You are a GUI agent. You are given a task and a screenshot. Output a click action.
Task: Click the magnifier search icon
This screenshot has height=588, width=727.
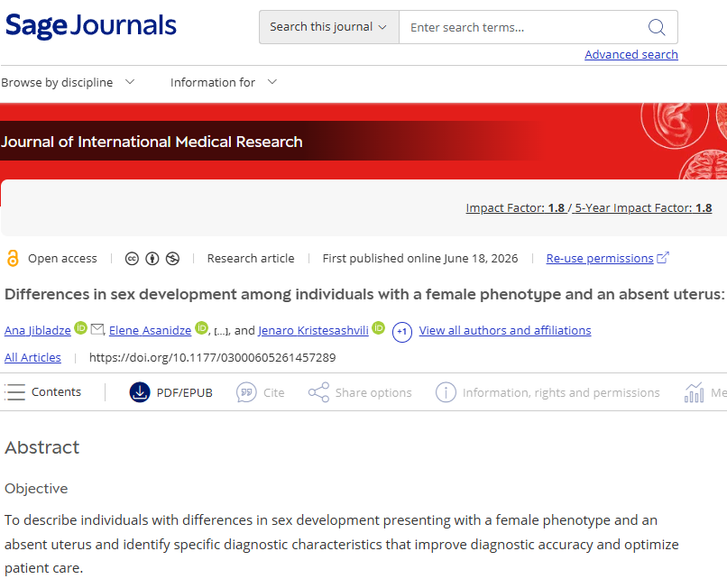point(657,27)
